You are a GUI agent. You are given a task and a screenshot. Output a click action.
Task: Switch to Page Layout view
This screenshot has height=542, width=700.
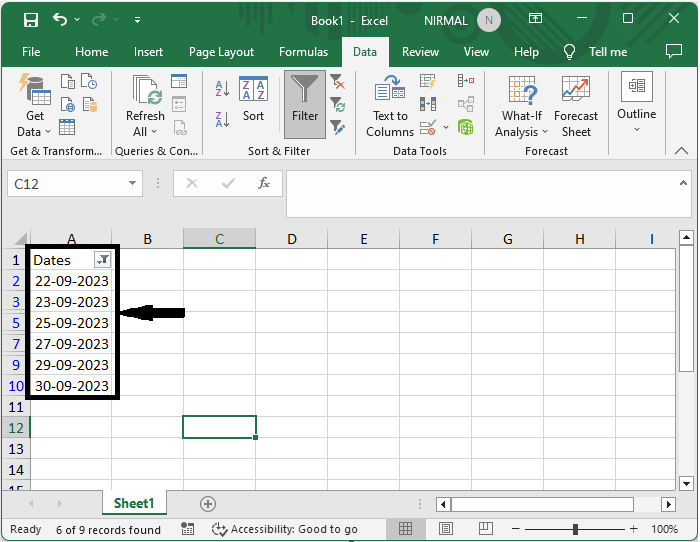446,529
